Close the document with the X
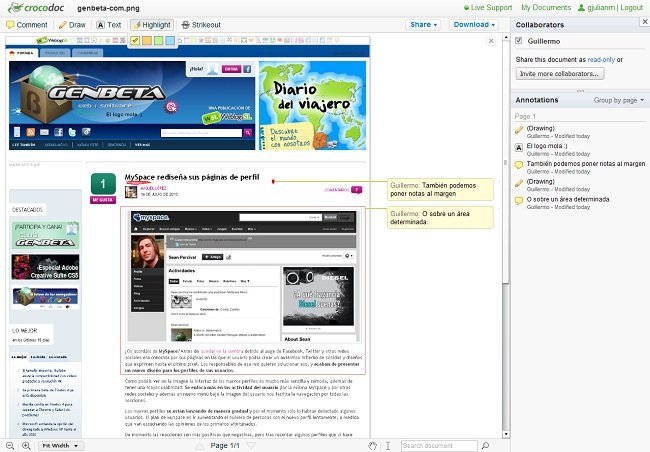The height and width of the screenshot is (452, 650). pos(491,41)
